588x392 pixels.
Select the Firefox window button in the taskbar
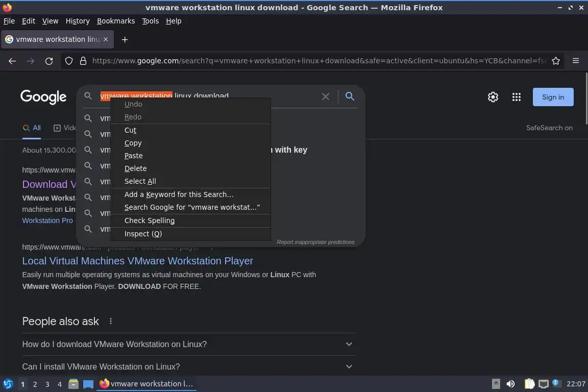click(146, 384)
